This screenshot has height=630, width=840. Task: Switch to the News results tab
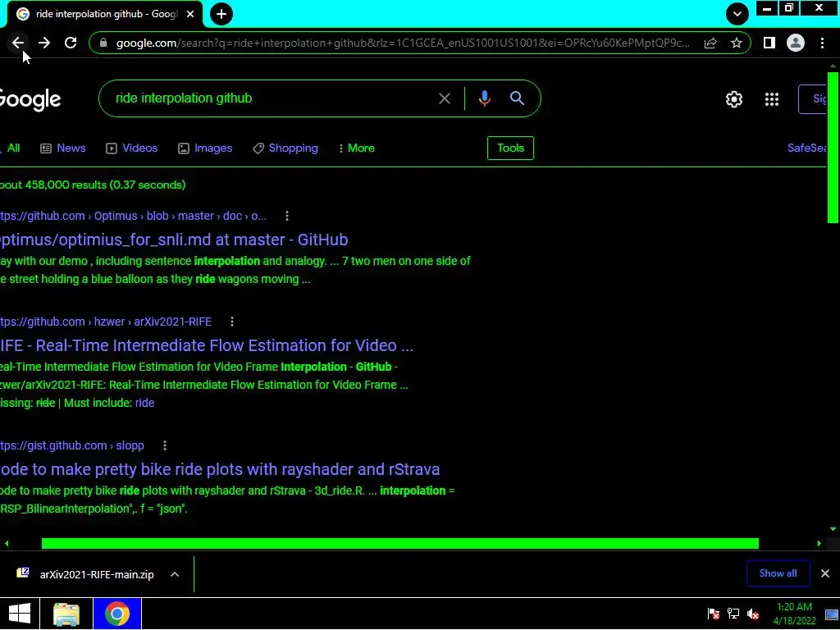[x=63, y=148]
